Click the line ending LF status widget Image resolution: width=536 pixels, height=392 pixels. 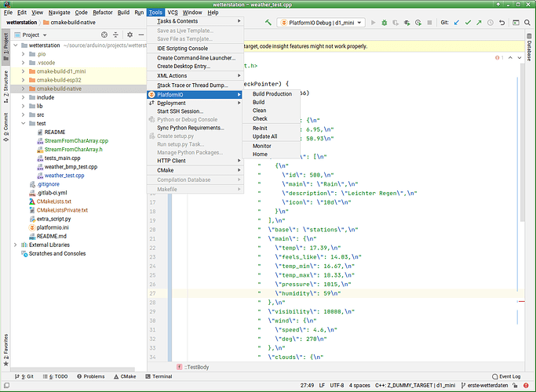pos(322,386)
